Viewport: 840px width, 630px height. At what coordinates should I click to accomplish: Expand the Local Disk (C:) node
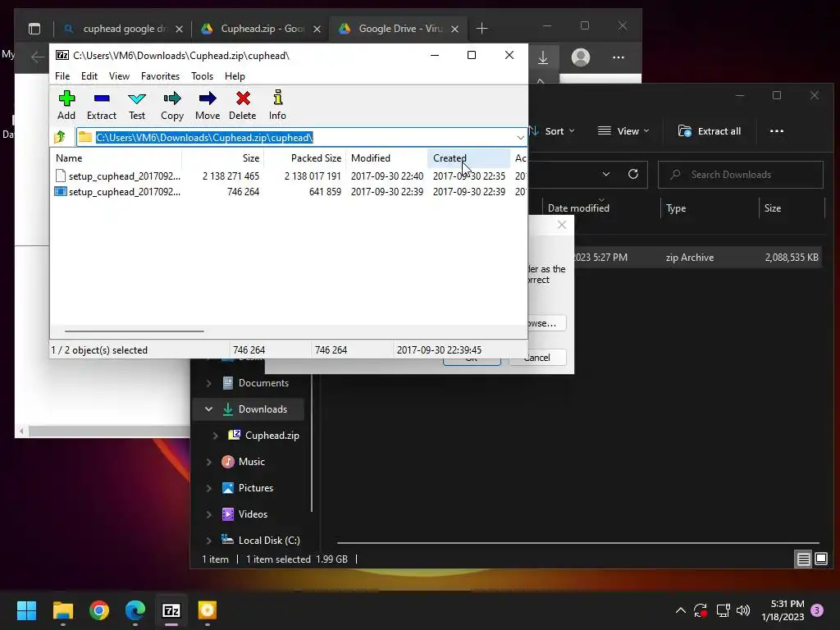209,541
